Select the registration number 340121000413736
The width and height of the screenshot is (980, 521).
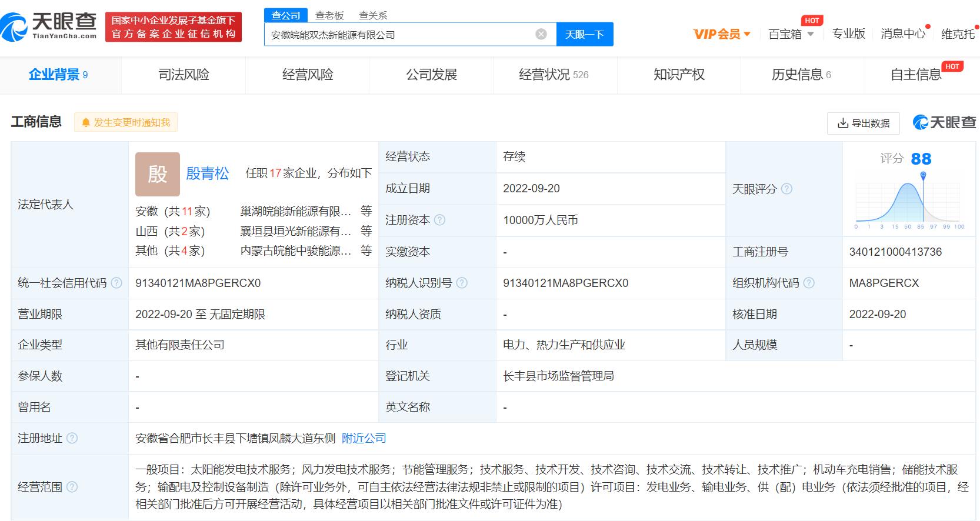(895, 252)
